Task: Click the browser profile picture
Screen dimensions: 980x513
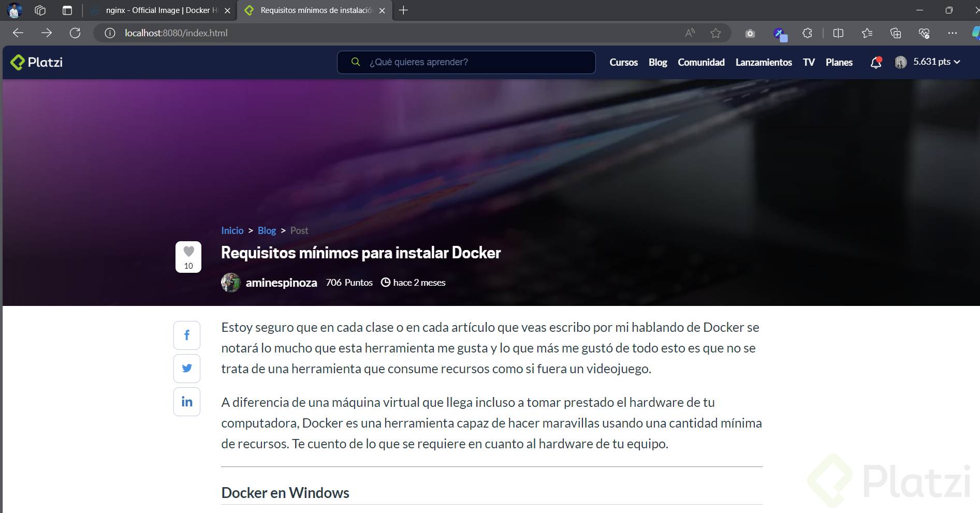Action: point(14,10)
